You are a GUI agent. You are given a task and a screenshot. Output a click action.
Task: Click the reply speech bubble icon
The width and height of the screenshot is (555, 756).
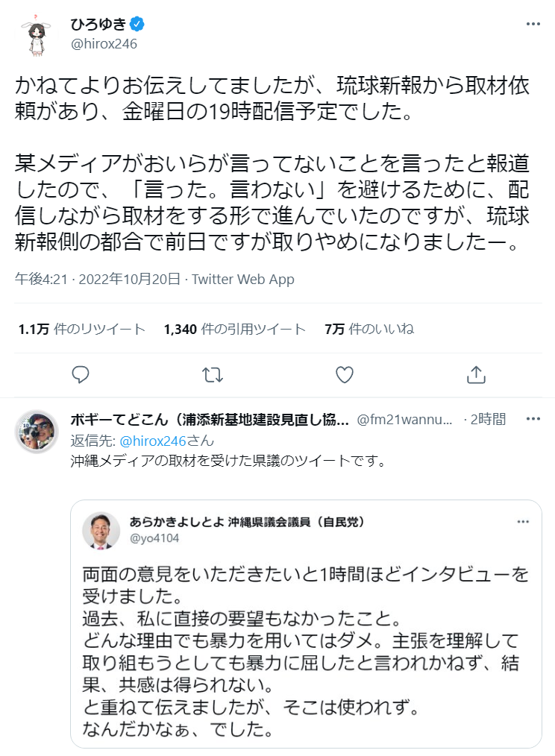pyautogui.click(x=80, y=374)
